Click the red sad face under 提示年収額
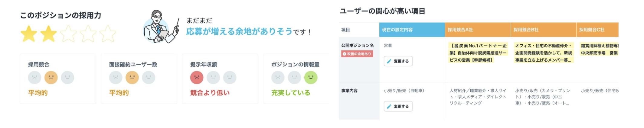 click(197, 78)
